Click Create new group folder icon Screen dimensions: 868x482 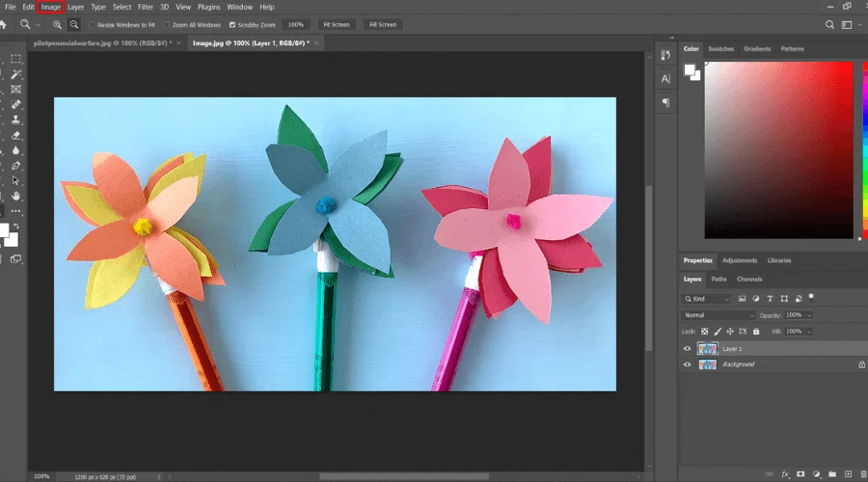(x=832, y=474)
